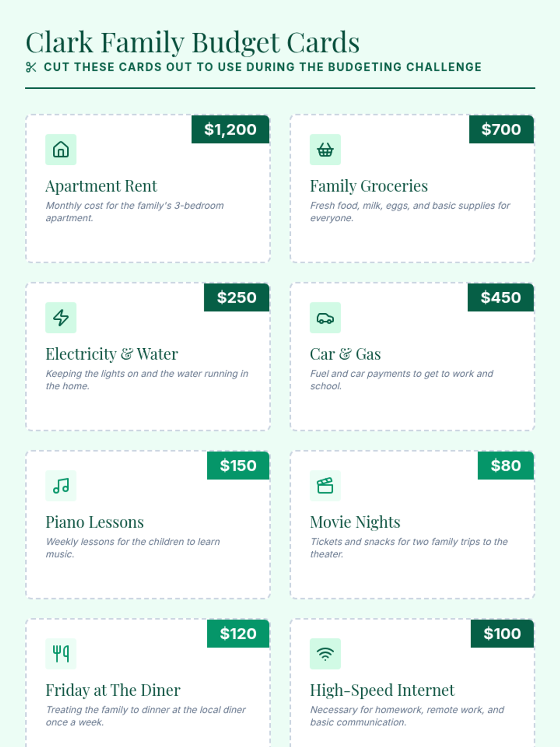Screen dimensions: 560x747
Task: Open the Friday at The Diner card title
Action: 113,690
